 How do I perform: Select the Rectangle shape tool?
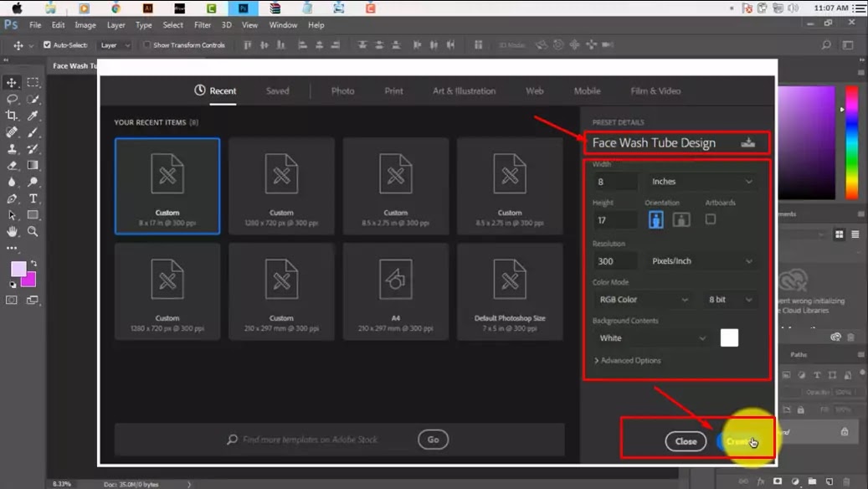point(33,215)
